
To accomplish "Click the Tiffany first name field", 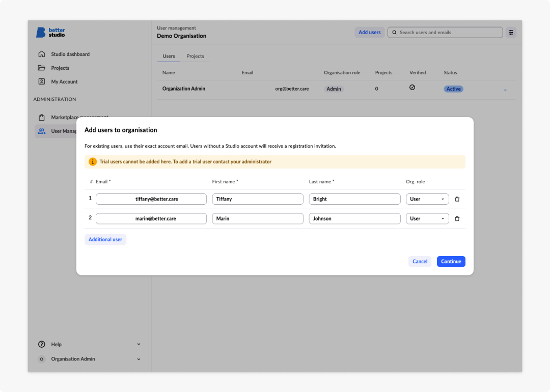I will [258, 199].
